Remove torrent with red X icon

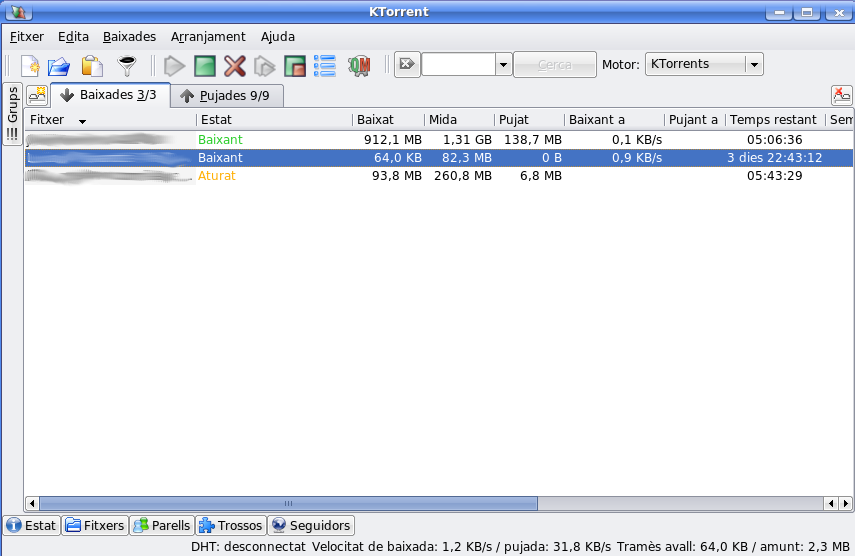coord(235,66)
